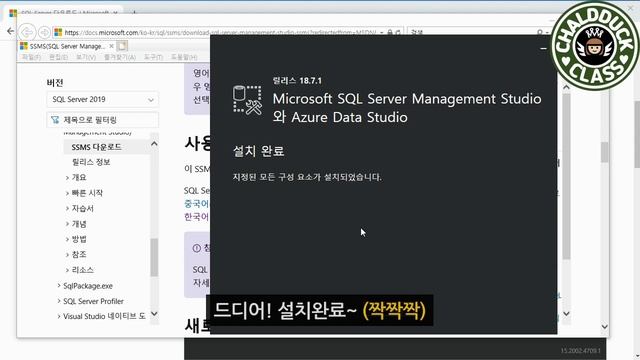Click the filter icon beside 제목으로 필터링
This screenshot has width=640, height=360.
coord(55,120)
